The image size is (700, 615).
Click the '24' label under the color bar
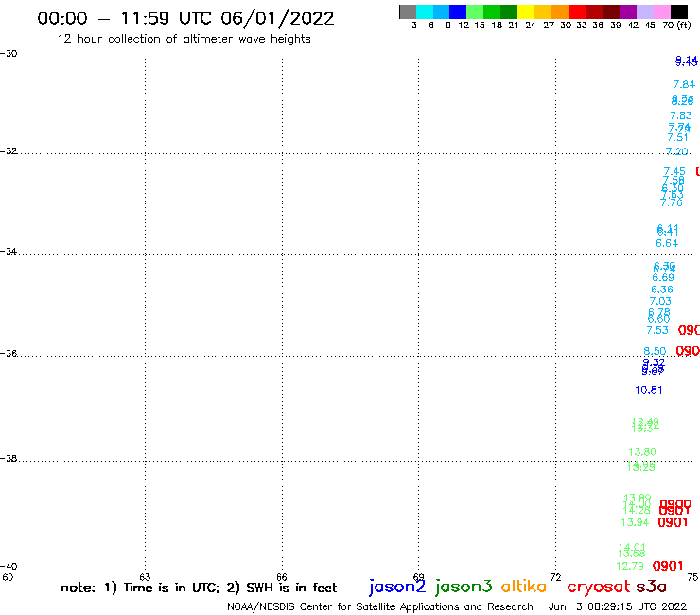click(531, 26)
